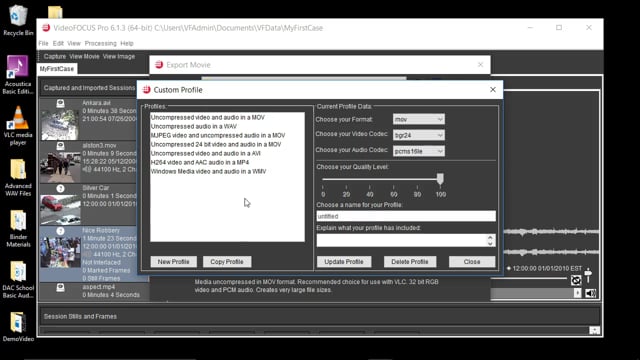The width and height of the screenshot is (640, 360).
Task: Click the speaker volume icon in player
Action: pos(590,293)
